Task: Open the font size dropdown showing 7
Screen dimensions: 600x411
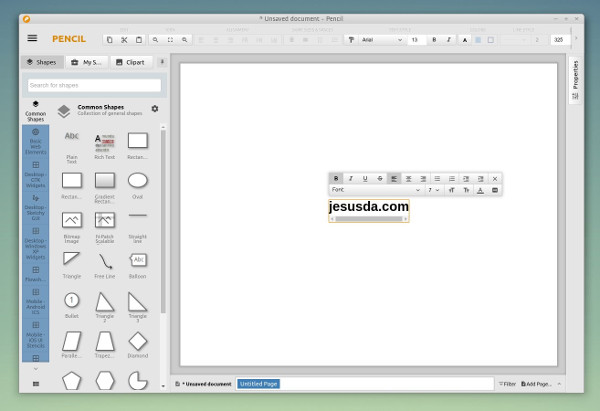Action: tap(433, 189)
